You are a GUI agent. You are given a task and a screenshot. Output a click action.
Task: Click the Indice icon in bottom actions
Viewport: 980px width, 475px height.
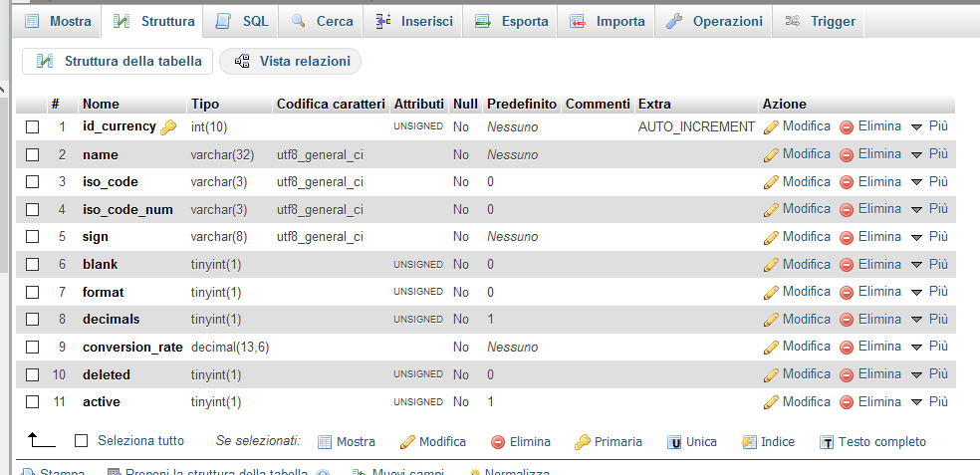click(x=750, y=442)
